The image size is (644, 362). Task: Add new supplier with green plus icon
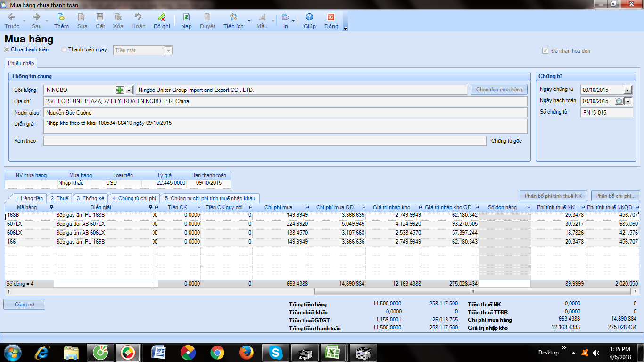[120, 90]
